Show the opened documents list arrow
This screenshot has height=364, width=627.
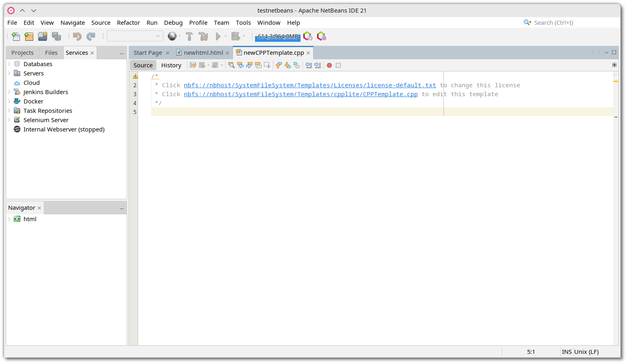pos(606,53)
